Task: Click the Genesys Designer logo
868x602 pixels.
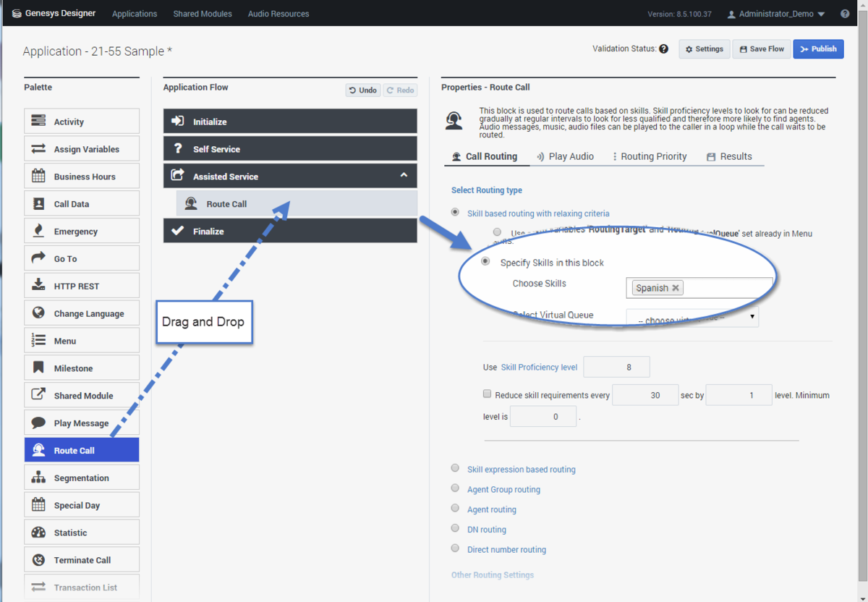Action: 54,14
